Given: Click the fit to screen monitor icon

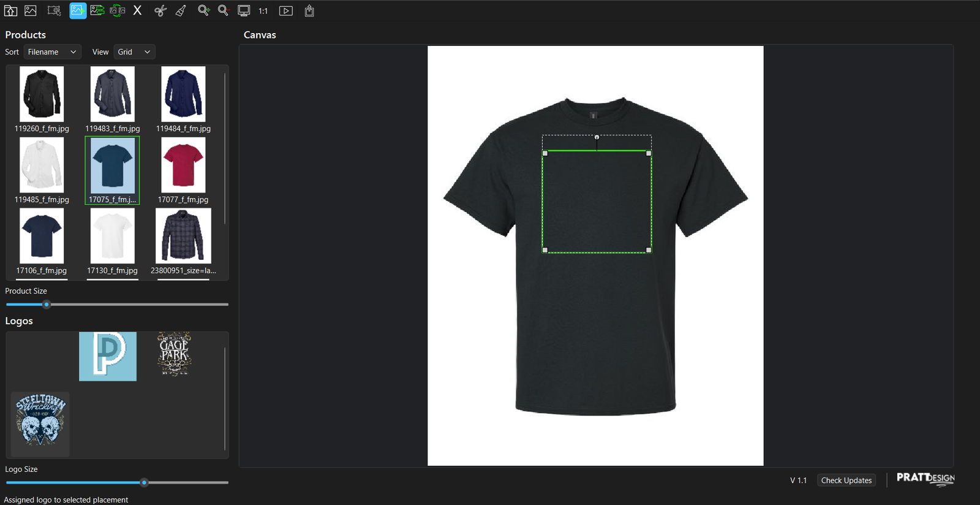Looking at the screenshot, I should point(244,10).
